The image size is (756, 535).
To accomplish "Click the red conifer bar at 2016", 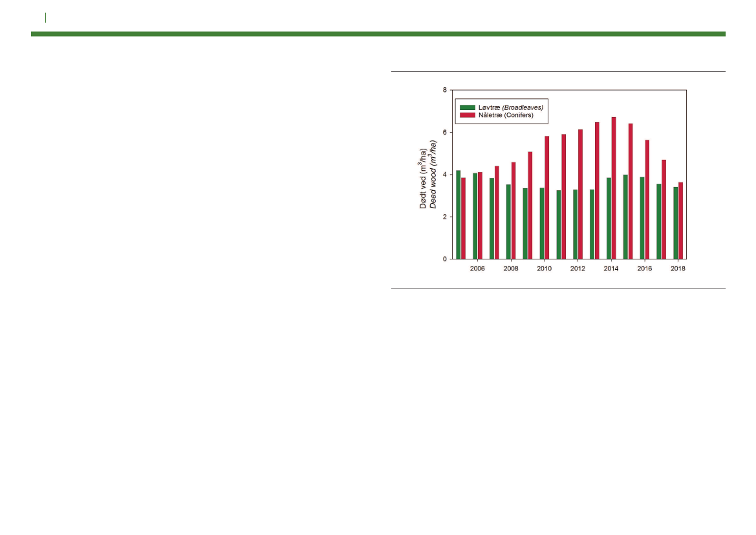I will point(647,200).
